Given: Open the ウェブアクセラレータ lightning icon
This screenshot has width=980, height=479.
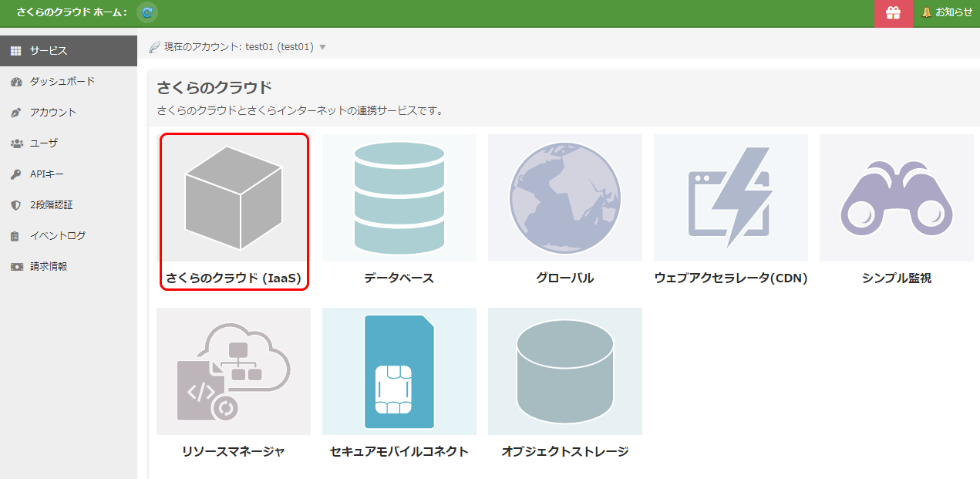Looking at the screenshot, I should click(x=731, y=197).
